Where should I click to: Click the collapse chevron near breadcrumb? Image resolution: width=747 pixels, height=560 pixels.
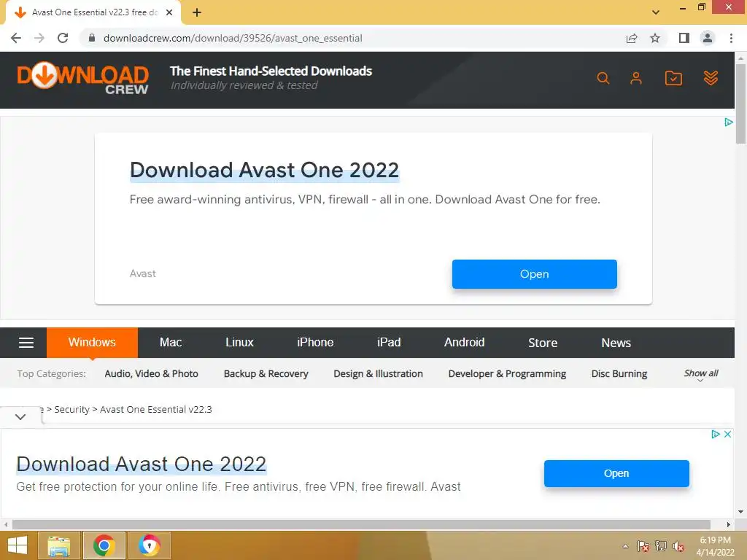(20, 417)
